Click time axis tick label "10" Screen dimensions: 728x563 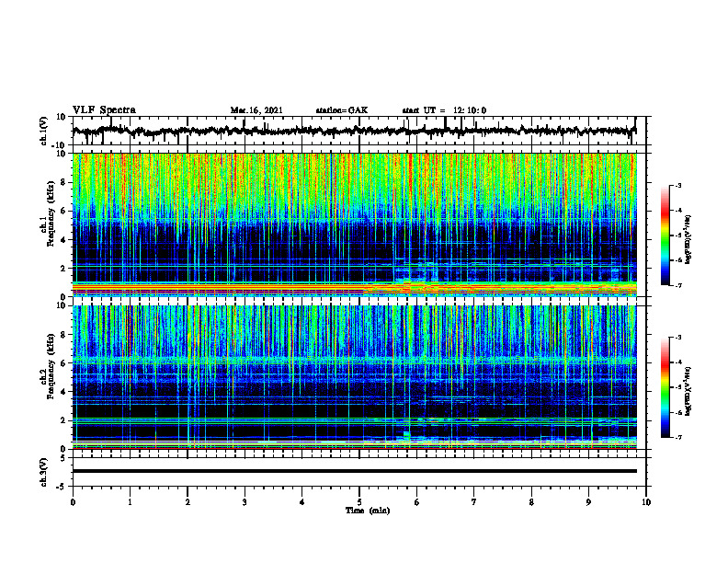click(646, 502)
